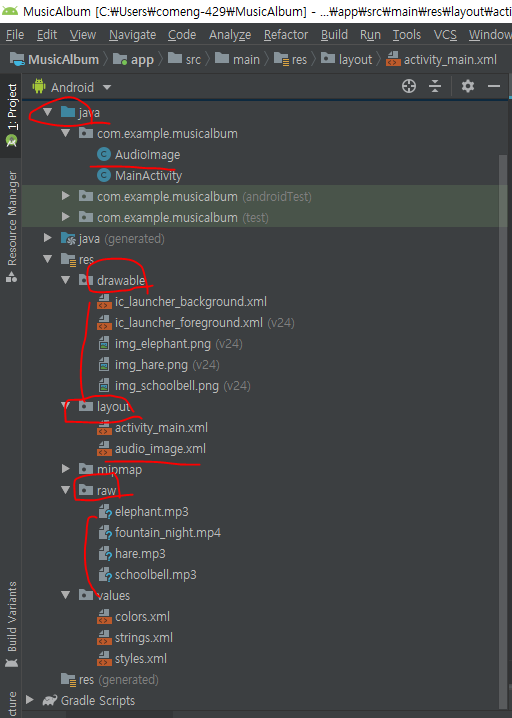The width and height of the screenshot is (512, 718).
Task: Click the Android robot icon in view selector
Action: (39, 86)
